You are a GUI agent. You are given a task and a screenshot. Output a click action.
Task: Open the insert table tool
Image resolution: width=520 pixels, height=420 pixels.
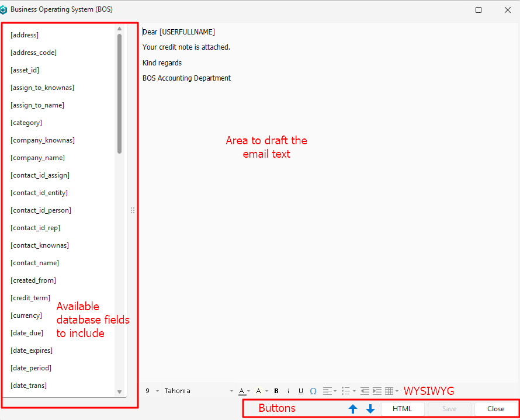[x=390, y=391]
